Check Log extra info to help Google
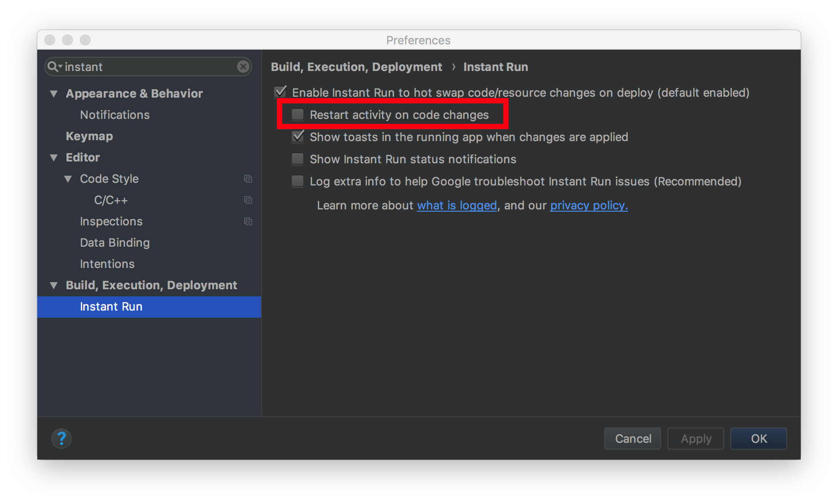The image size is (838, 504). click(297, 181)
